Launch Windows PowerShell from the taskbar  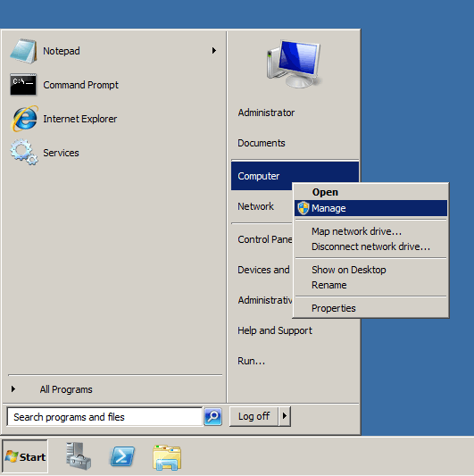click(122, 456)
